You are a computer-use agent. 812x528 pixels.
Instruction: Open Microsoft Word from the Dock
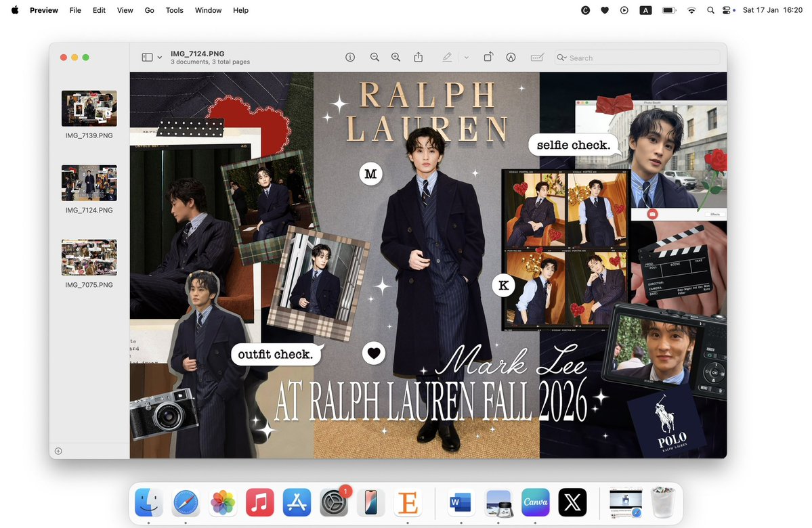461,502
